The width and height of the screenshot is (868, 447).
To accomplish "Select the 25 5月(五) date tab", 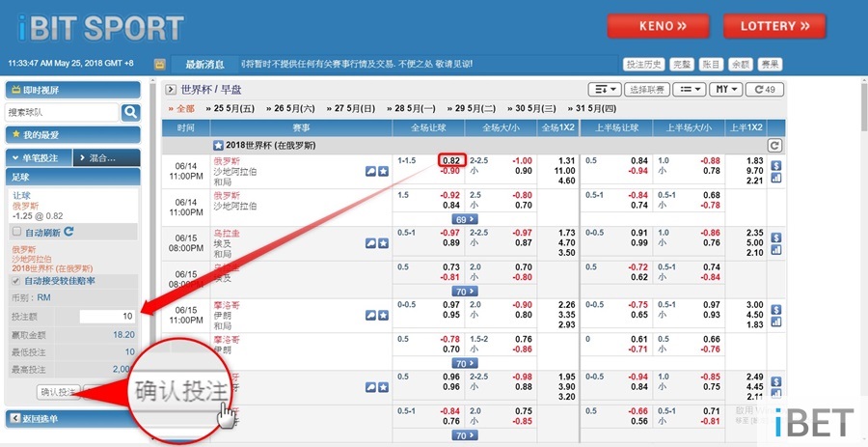I will (230, 108).
